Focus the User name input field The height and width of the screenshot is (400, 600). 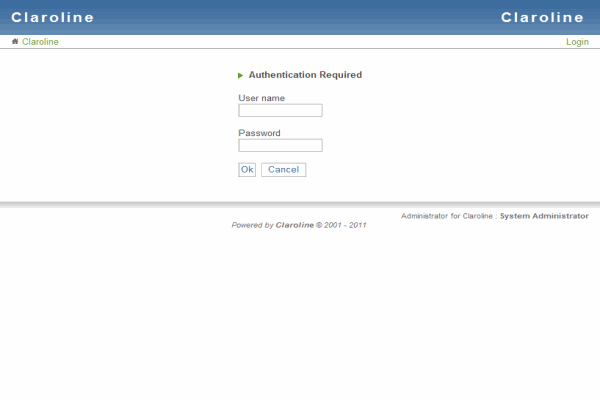point(280,111)
